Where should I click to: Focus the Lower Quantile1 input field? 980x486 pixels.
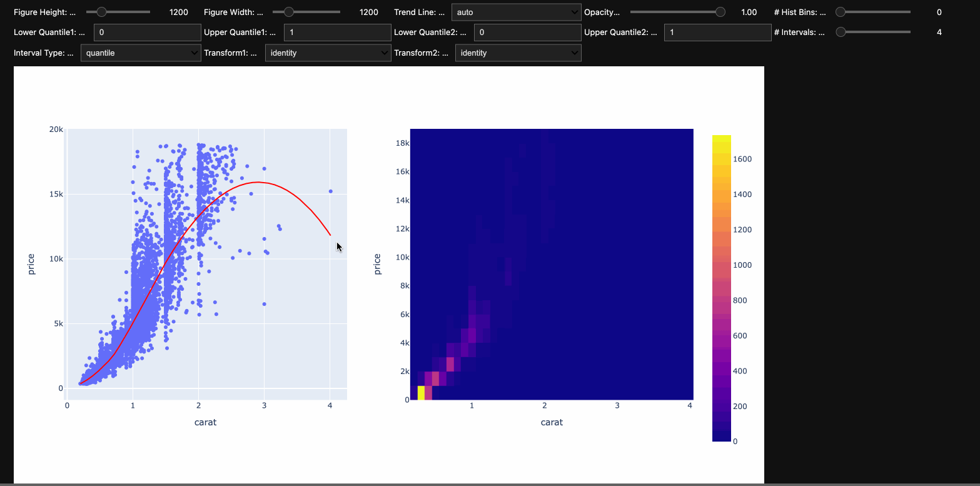click(x=147, y=33)
